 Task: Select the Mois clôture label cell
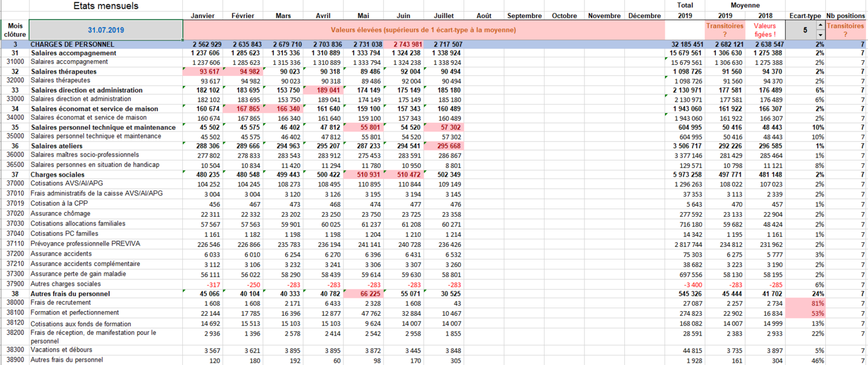click(x=14, y=30)
